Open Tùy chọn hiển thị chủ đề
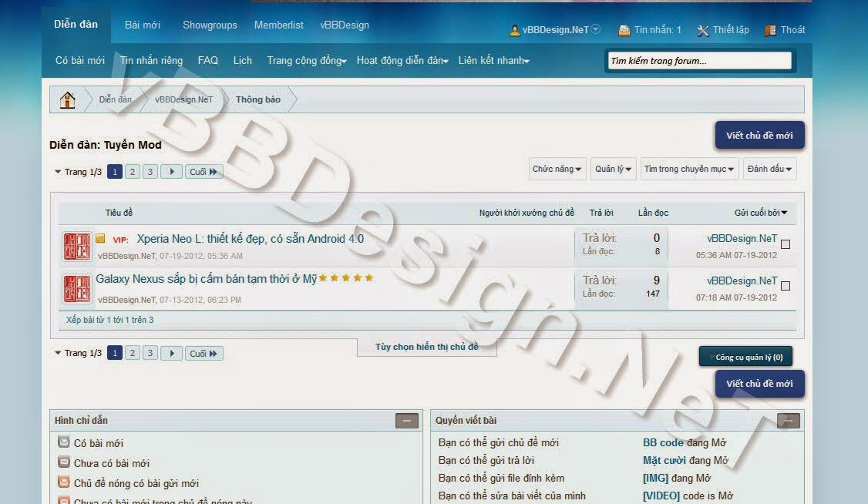The image size is (868, 504). (x=427, y=347)
